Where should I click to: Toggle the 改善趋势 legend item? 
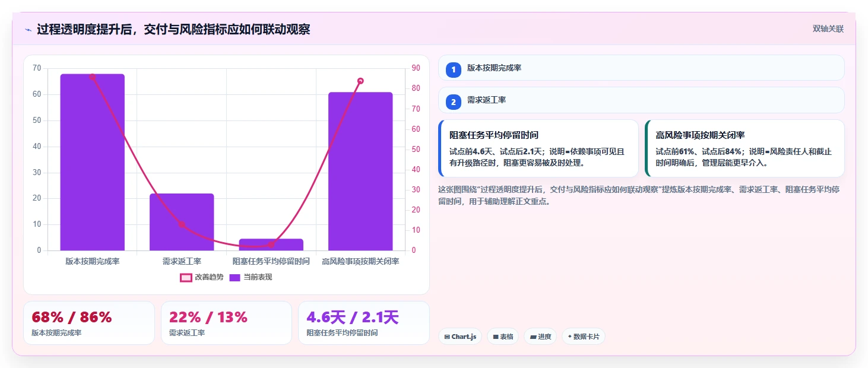202,277
